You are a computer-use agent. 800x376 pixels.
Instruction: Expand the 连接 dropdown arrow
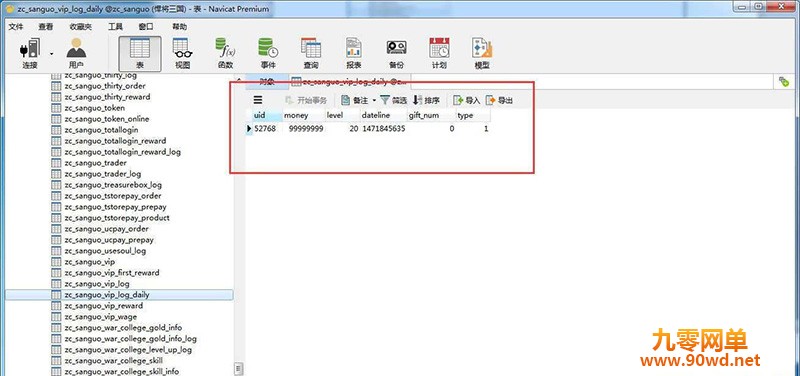(x=51, y=54)
